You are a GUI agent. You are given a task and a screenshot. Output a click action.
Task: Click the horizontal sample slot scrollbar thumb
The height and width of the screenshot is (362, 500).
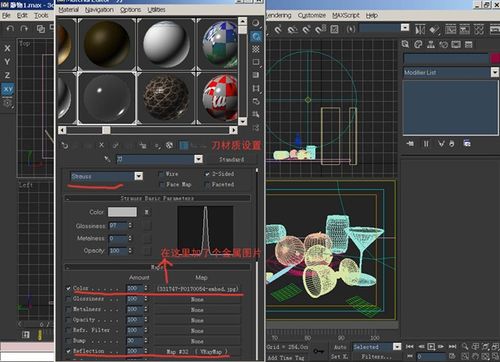(106, 130)
